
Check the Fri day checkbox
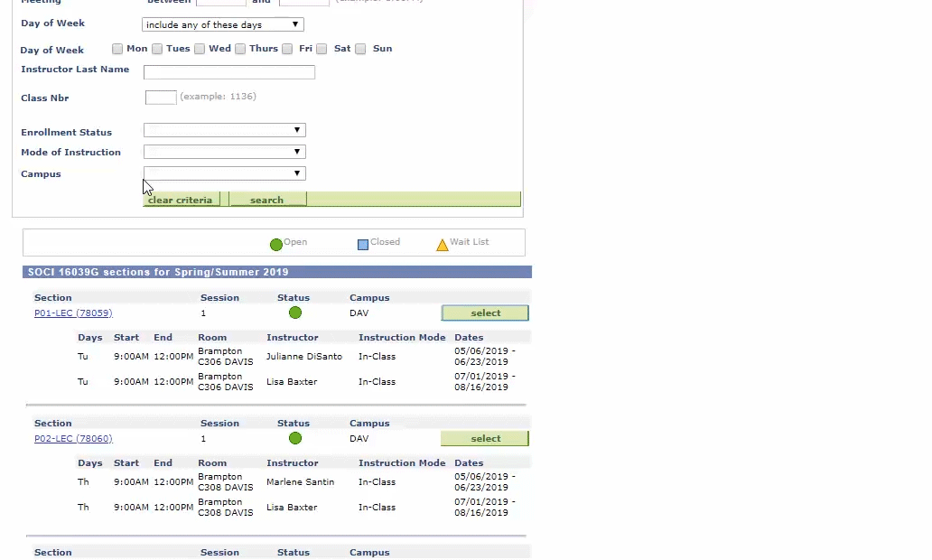287,49
